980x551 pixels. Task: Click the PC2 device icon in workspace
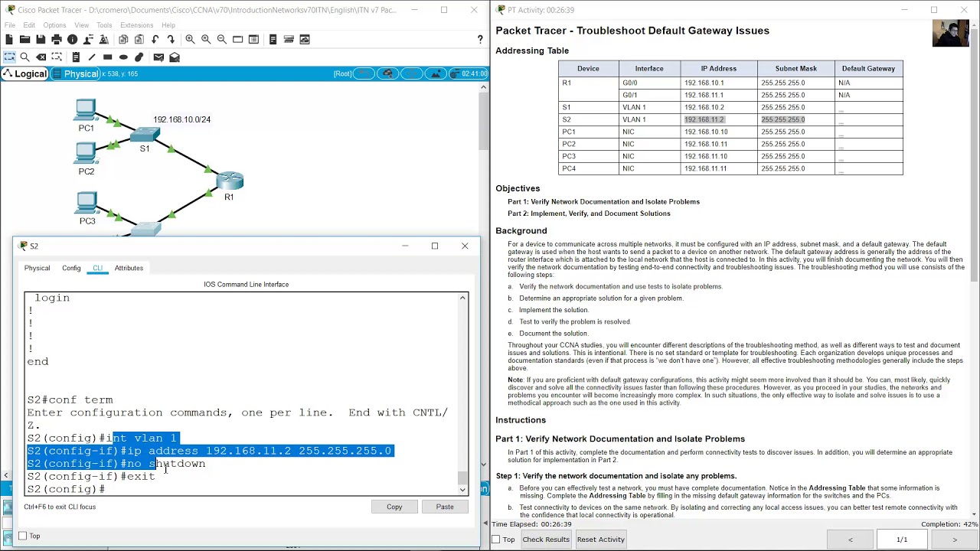pos(86,154)
